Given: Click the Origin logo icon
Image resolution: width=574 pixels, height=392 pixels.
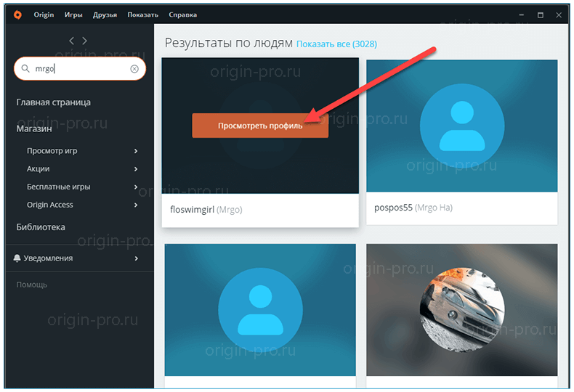Looking at the screenshot, I should [17, 15].
